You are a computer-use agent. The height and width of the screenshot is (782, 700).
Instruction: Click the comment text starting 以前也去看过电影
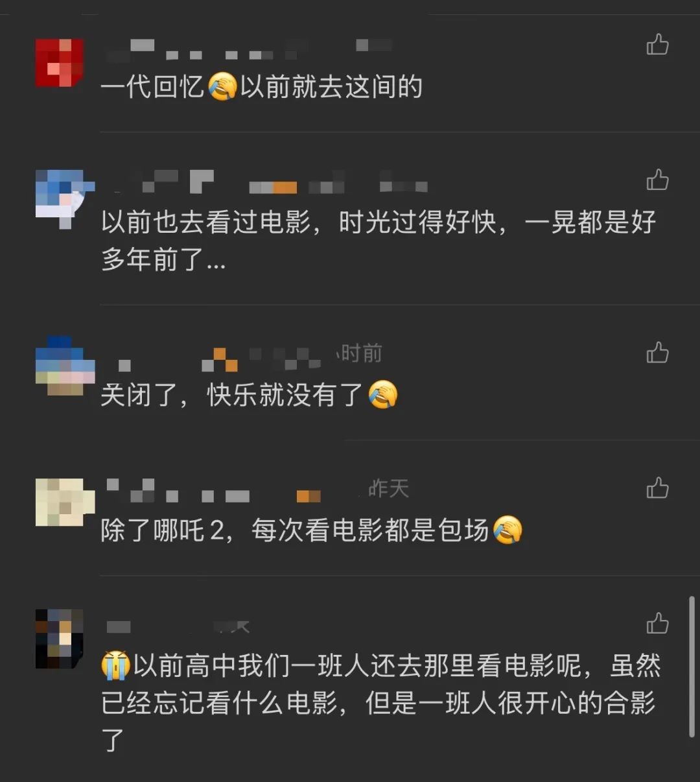click(379, 241)
